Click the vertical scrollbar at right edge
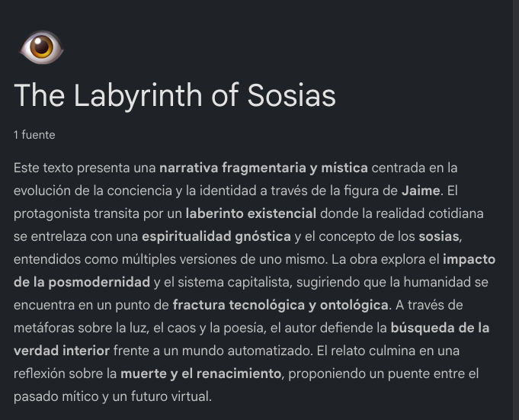This screenshot has height=420, width=519. (x=516, y=210)
